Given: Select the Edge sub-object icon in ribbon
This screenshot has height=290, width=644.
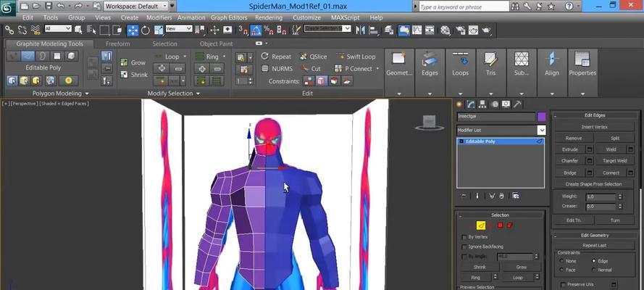Looking at the screenshot, I should (28, 56).
